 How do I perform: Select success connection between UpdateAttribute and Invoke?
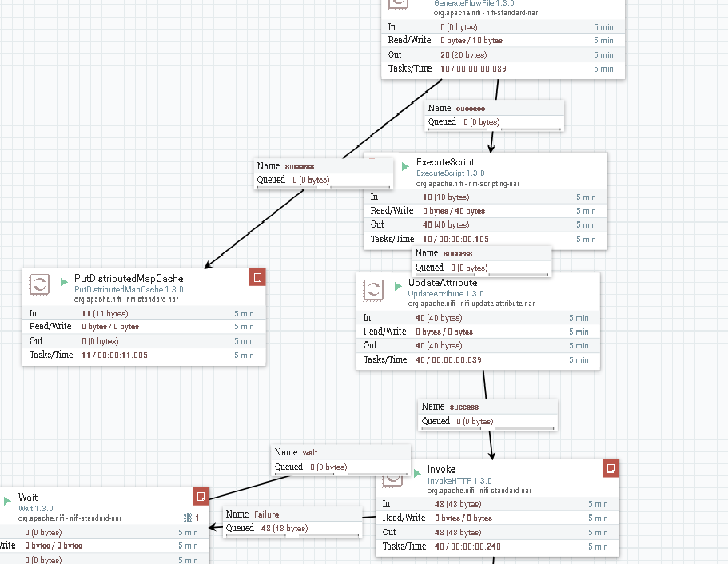coord(487,414)
